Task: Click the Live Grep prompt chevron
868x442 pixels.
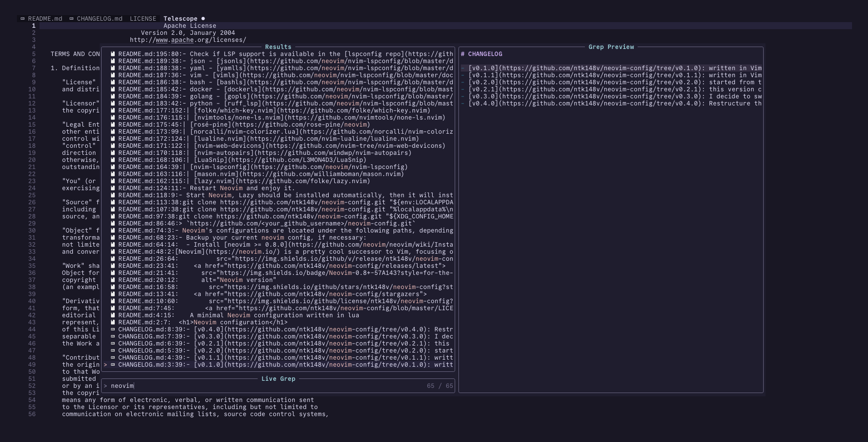Action: (105, 386)
